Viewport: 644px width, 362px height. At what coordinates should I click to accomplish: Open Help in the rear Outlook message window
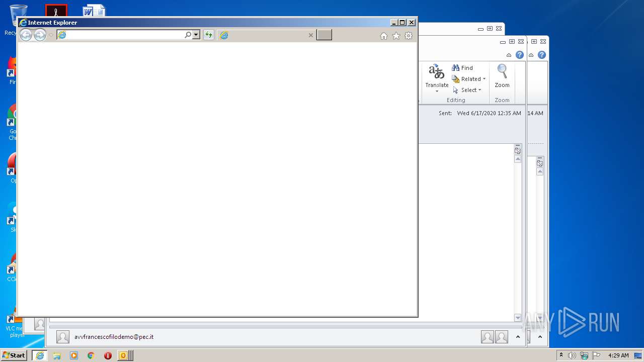point(542,55)
